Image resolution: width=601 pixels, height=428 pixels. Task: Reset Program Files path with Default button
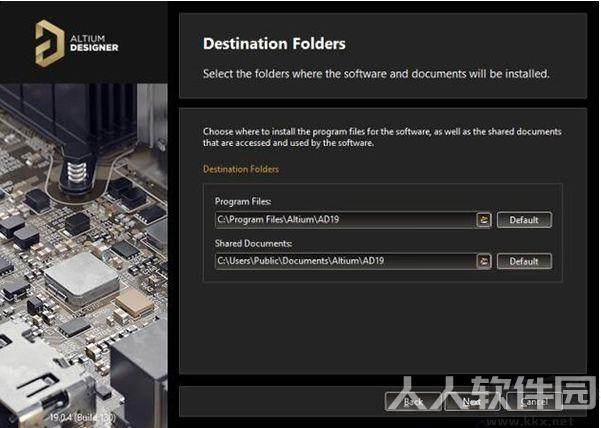(524, 220)
